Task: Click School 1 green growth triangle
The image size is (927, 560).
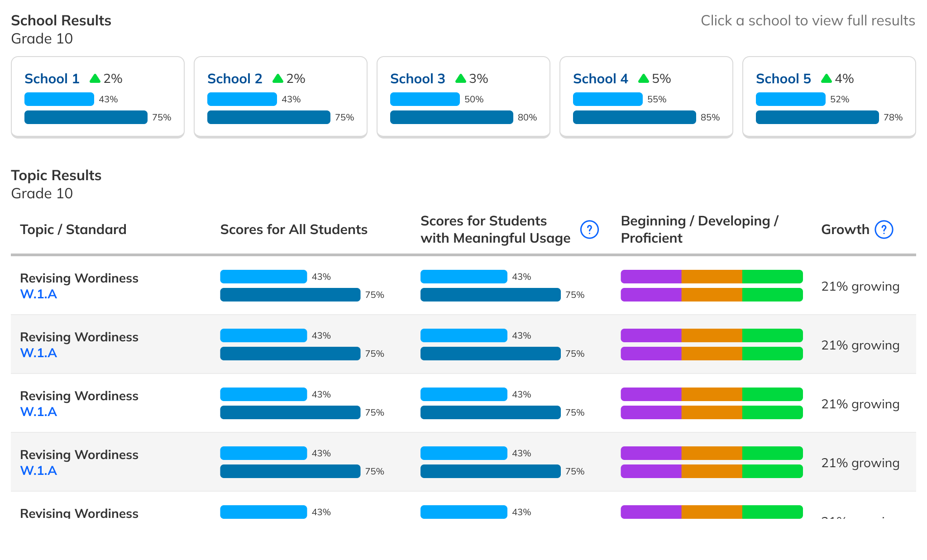Action: [x=95, y=79]
